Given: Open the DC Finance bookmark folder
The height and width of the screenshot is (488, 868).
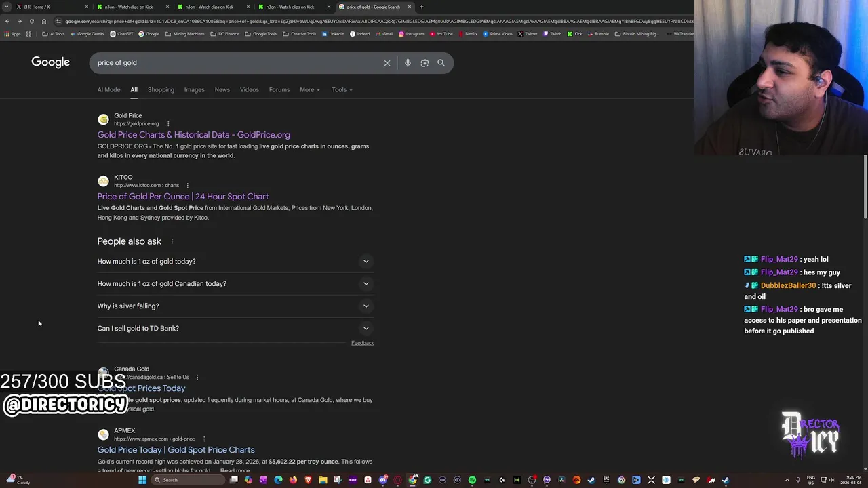Looking at the screenshot, I should [224, 34].
